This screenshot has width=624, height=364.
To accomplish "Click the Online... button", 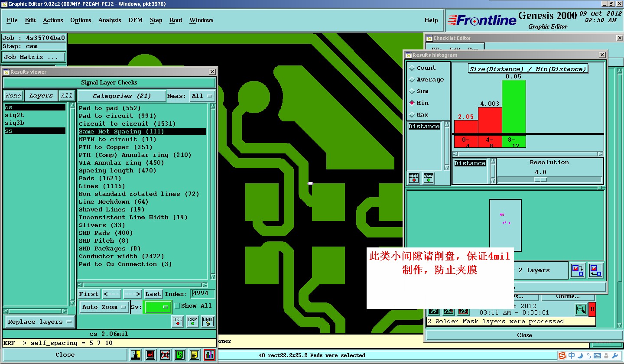I will 568,296.
